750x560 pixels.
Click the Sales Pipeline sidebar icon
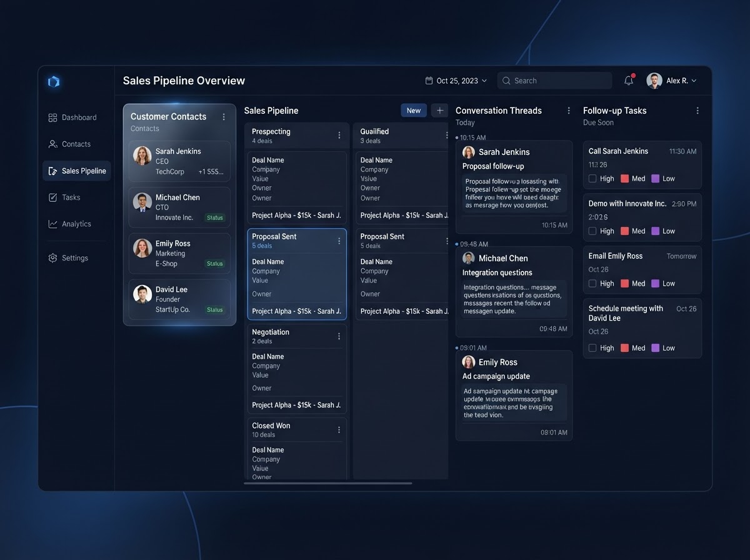click(52, 171)
